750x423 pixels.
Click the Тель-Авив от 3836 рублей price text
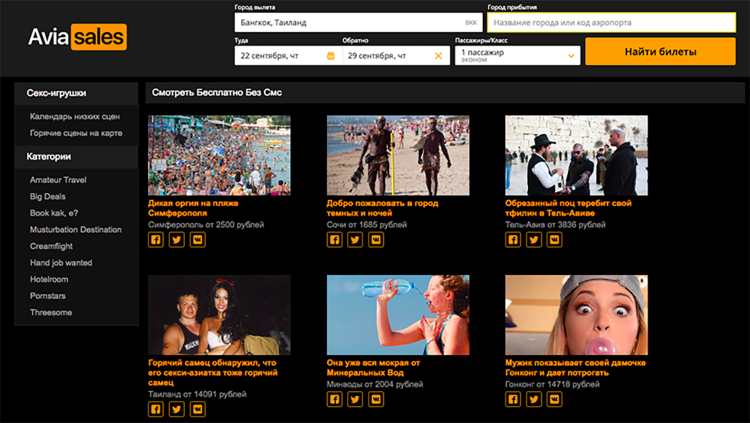click(555, 225)
